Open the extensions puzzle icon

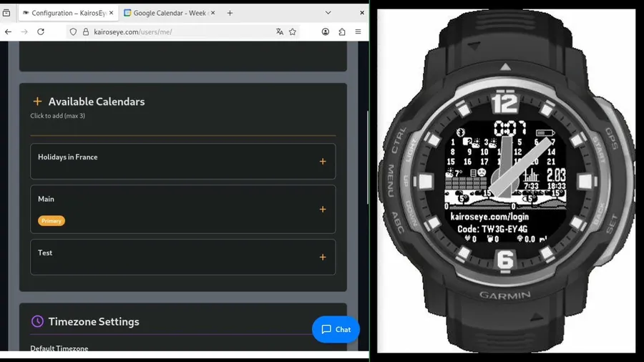tap(342, 31)
